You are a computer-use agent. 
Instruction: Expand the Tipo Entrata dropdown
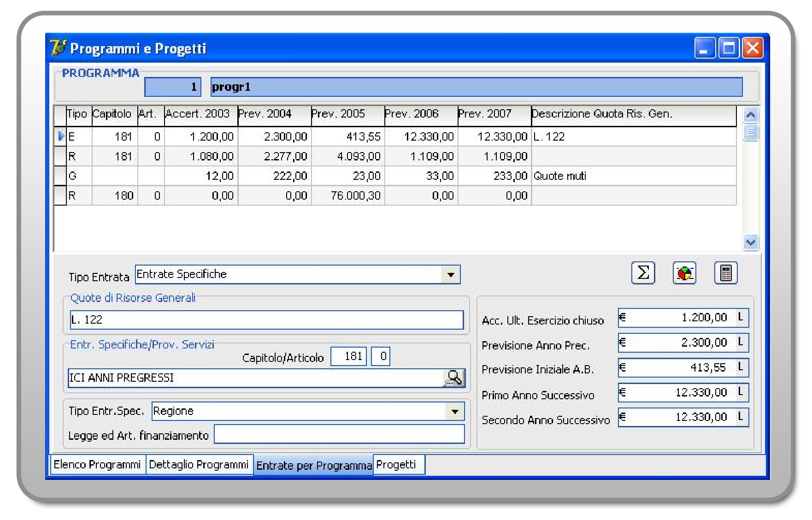pos(451,275)
